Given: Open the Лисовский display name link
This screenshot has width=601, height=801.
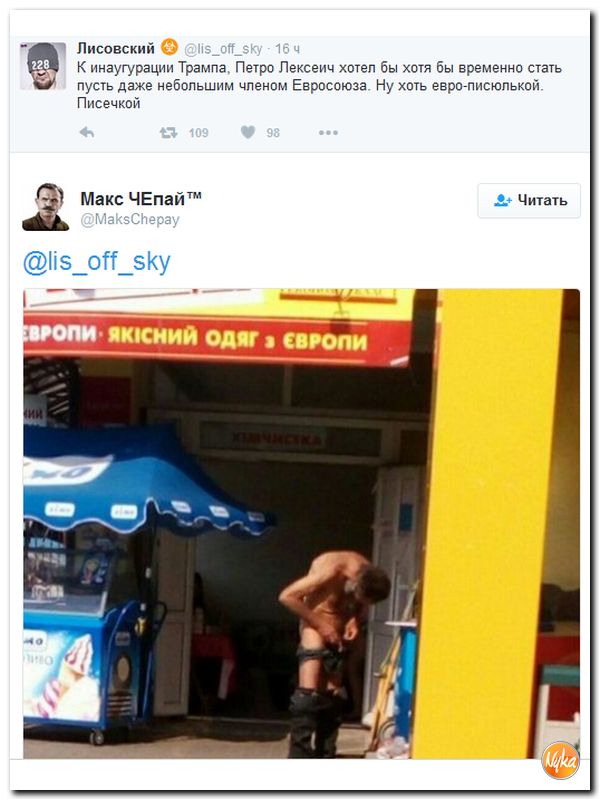Looking at the screenshot, I should click(x=116, y=49).
